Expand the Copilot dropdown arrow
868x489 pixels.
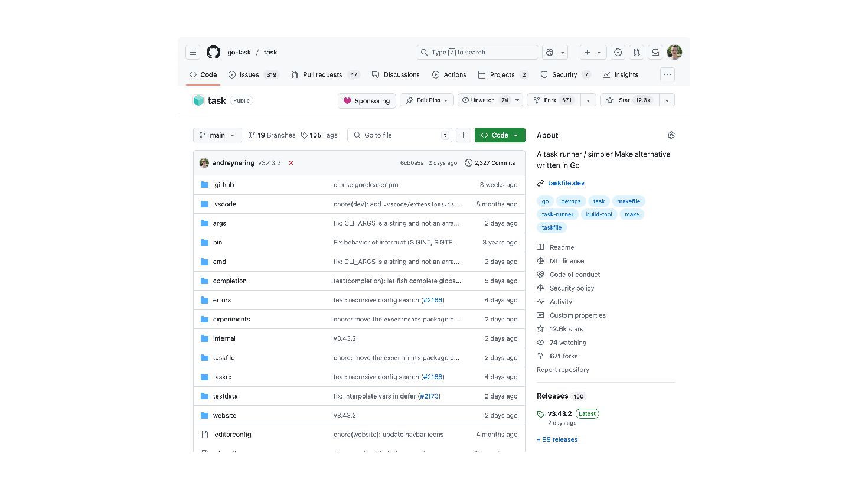pyautogui.click(x=563, y=52)
